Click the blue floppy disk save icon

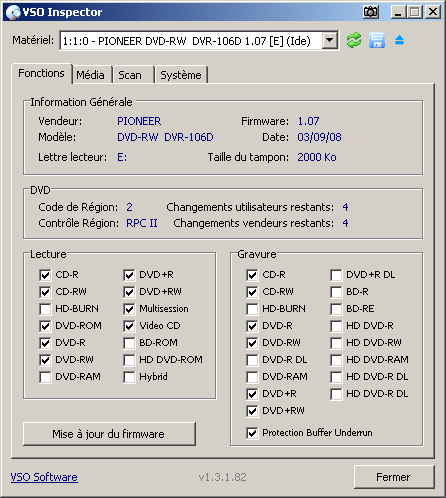377,41
